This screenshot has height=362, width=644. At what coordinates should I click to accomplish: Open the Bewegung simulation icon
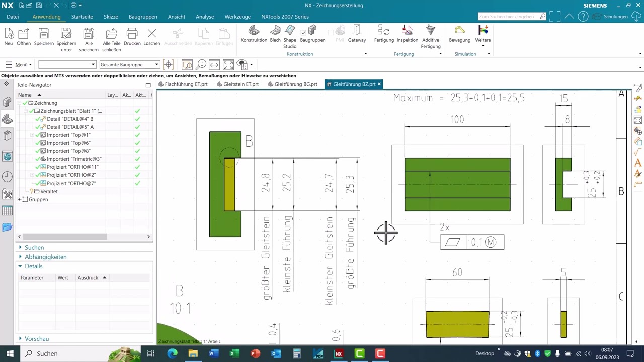click(459, 31)
